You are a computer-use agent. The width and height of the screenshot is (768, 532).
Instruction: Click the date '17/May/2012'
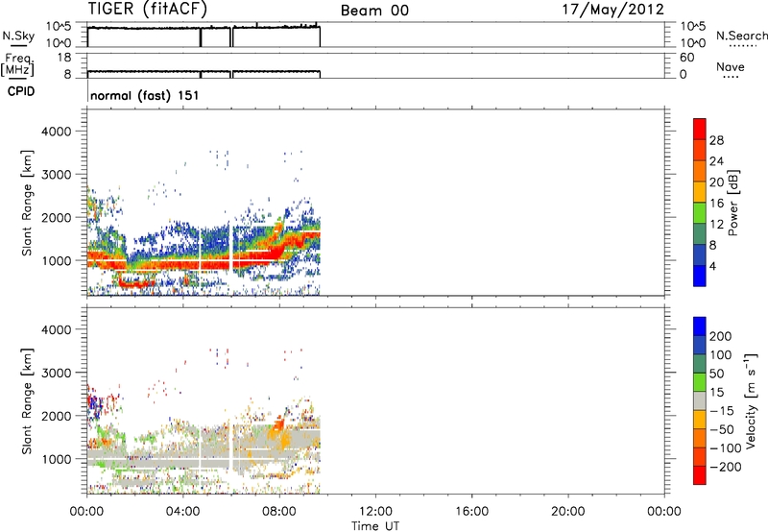coord(612,10)
